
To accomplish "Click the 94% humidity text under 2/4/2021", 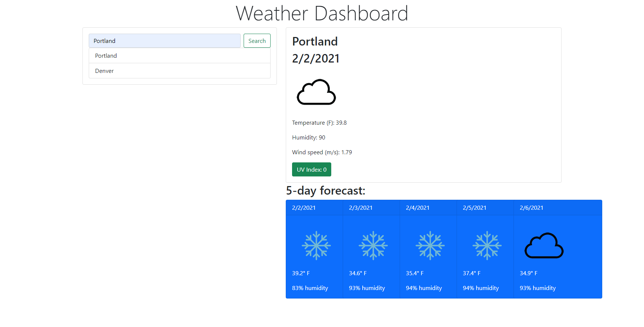I will point(424,288).
